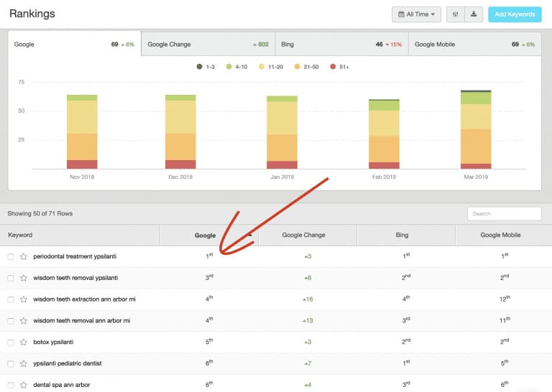Star the dental spa ann arbor keyword
The image size is (552, 392).
[x=24, y=385]
